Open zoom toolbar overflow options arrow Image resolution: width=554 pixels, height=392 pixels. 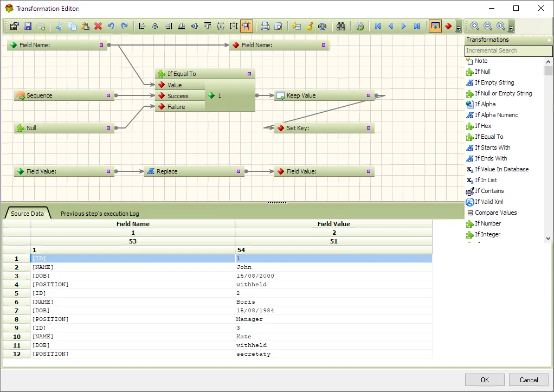click(511, 28)
